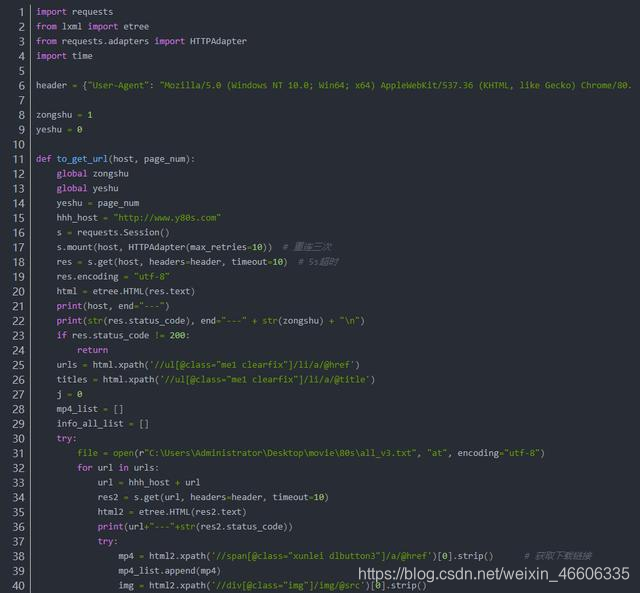Screen dimensions: 640x593
Task: Click 'urls' variable on line 25
Action: point(67,365)
